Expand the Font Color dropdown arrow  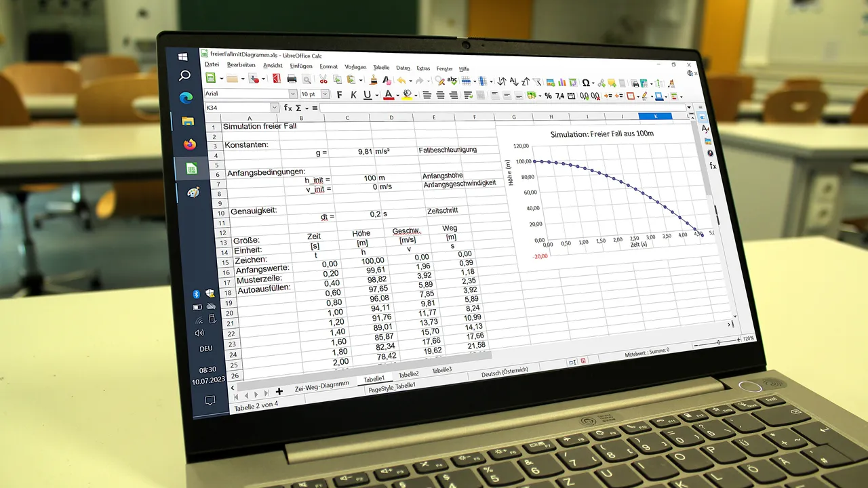[x=397, y=96]
